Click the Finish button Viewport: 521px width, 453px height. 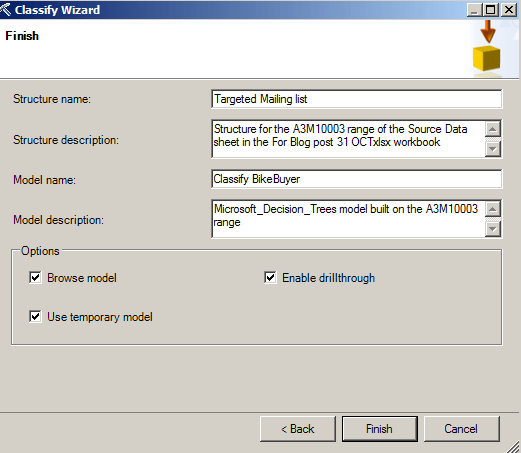(380, 429)
